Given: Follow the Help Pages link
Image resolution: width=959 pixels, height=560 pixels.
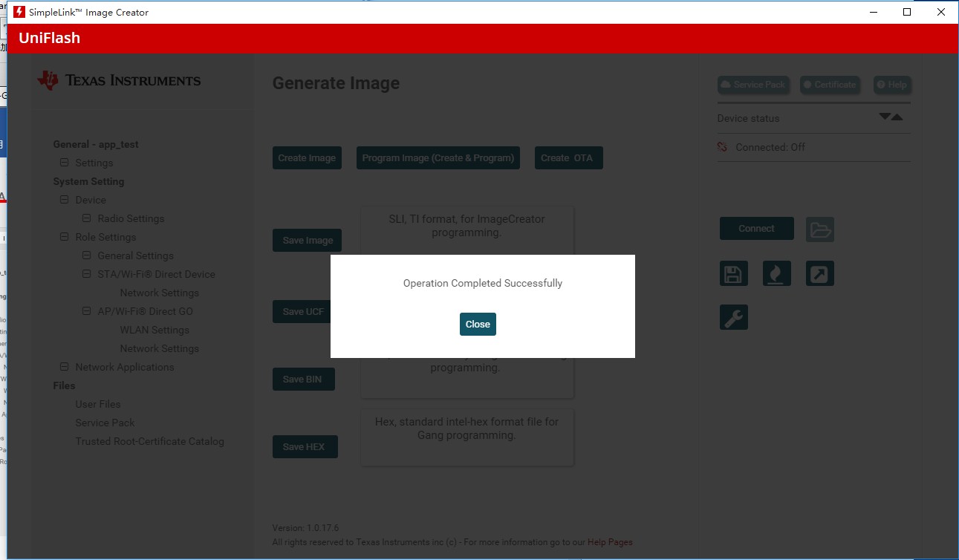Looking at the screenshot, I should click(x=609, y=542).
